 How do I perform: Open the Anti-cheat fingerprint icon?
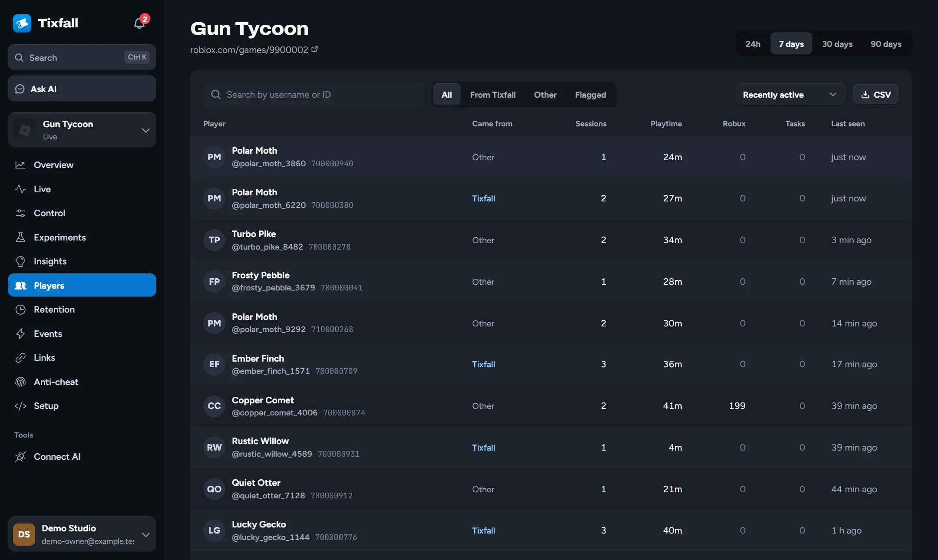(20, 382)
